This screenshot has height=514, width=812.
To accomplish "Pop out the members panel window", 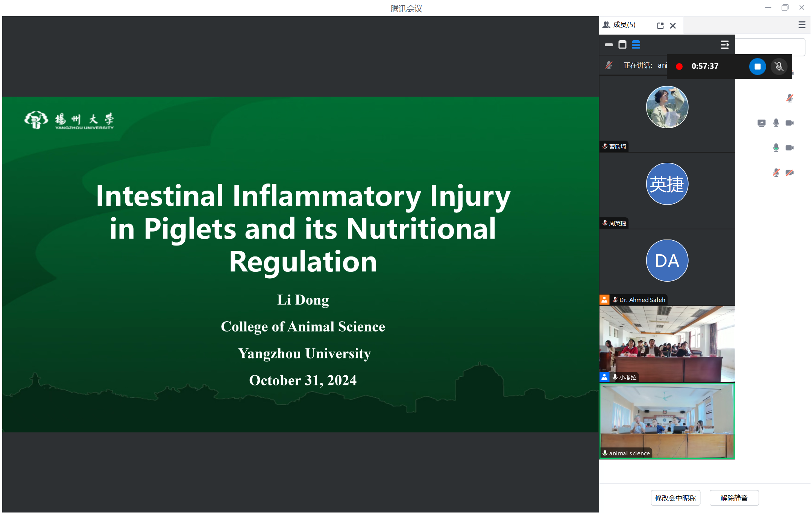I will click(660, 26).
